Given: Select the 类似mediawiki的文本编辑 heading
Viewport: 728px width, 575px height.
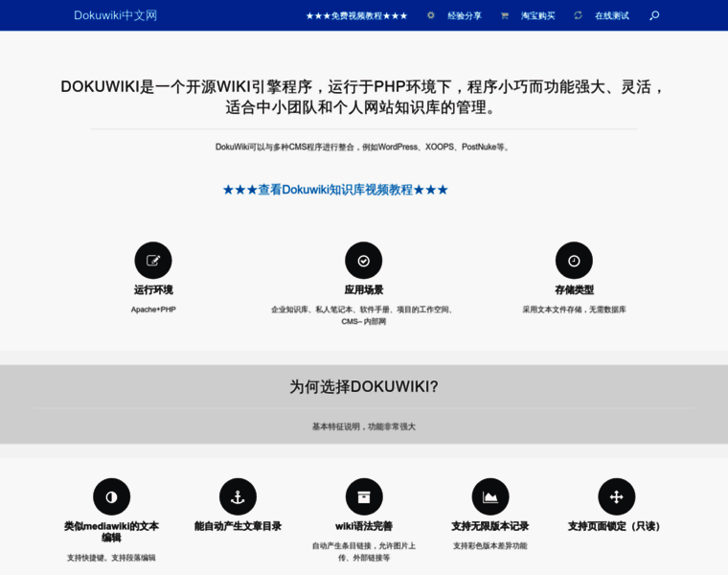Looking at the screenshot, I should (111, 532).
